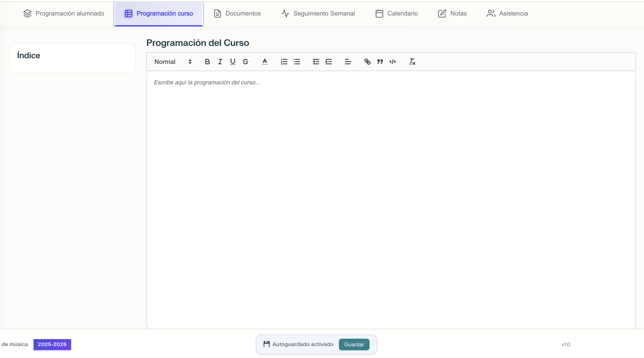Insert a bulleted list

click(297, 62)
